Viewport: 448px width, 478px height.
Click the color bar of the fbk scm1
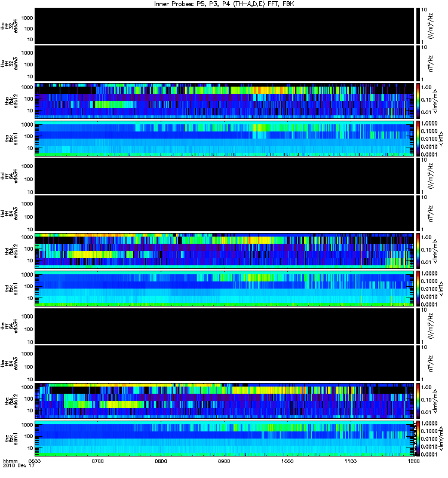pyautogui.click(x=418, y=439)
